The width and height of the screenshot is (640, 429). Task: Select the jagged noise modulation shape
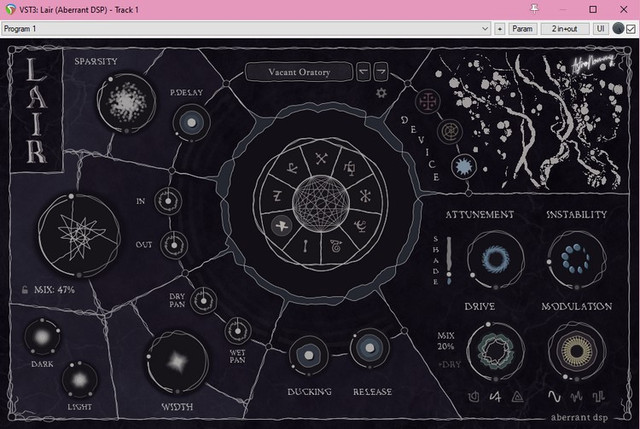(x=576, y=396)
